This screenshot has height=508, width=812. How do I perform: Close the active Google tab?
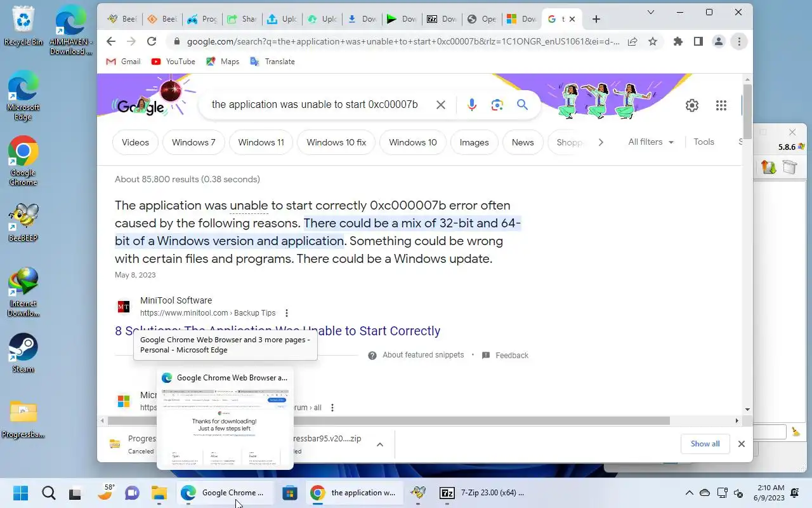pyautogui.click(x=572, y=19)
